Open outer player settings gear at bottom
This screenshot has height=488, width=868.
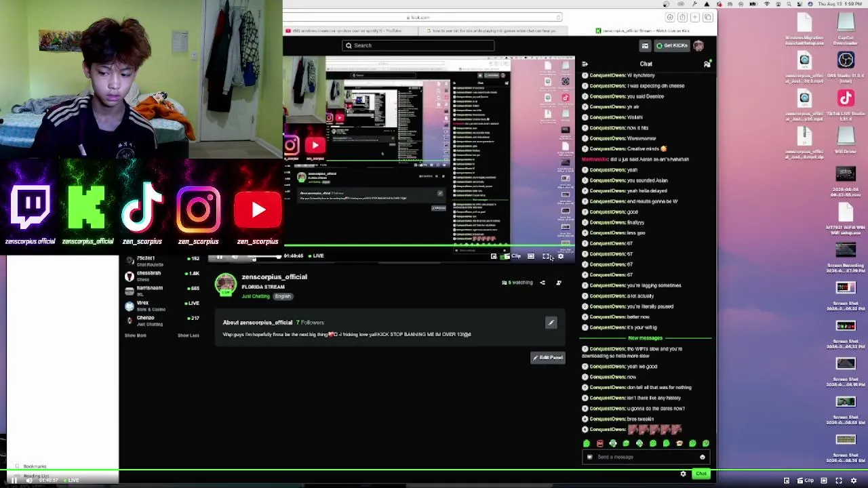point(854,481)
